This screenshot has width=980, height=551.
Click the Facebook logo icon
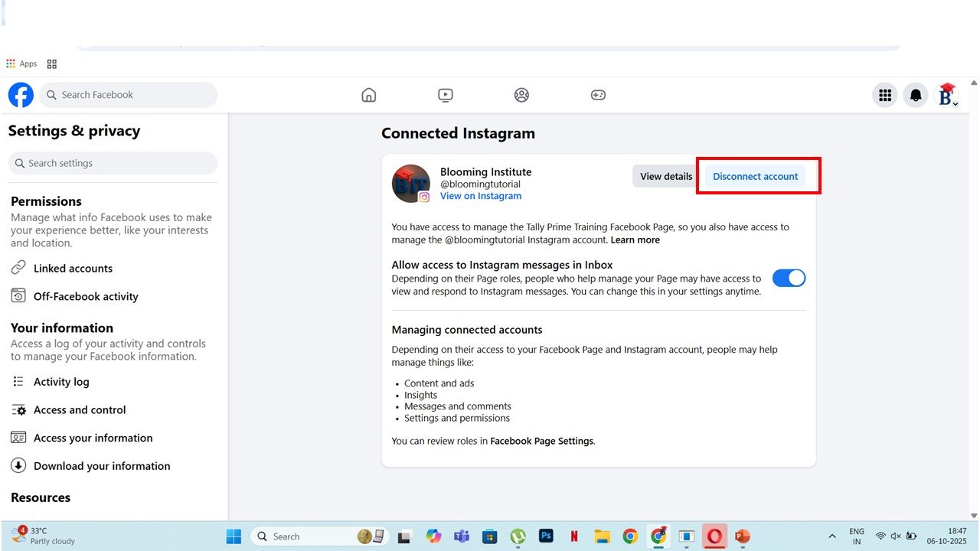click(x=21, y=95)
